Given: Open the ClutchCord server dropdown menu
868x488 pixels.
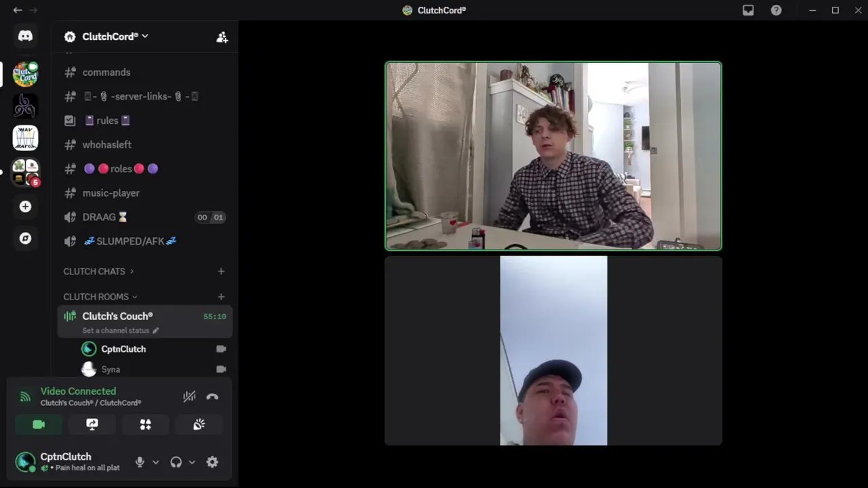Looking at the screenshot, I should (115, 37).
